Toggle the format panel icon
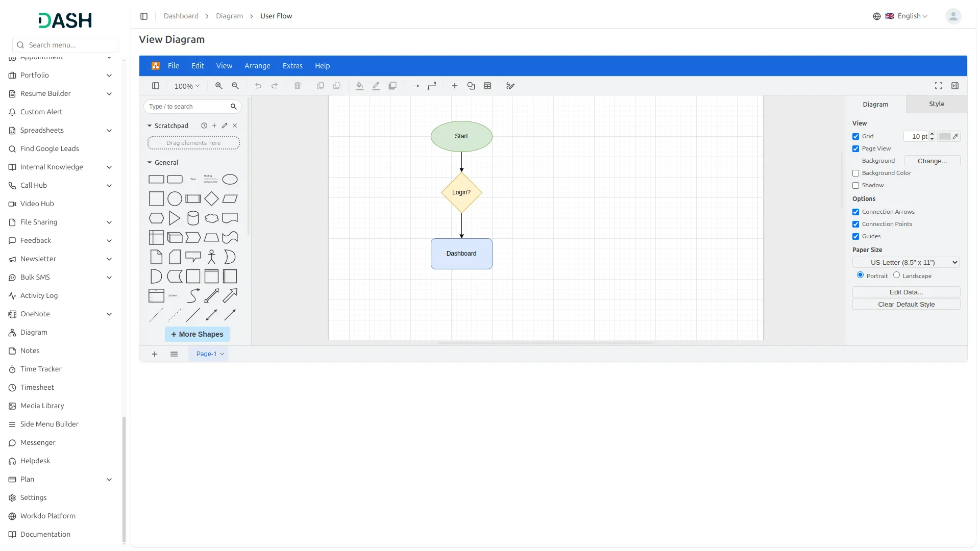Viewport: 980px width, 551px height. click(955, 86)
